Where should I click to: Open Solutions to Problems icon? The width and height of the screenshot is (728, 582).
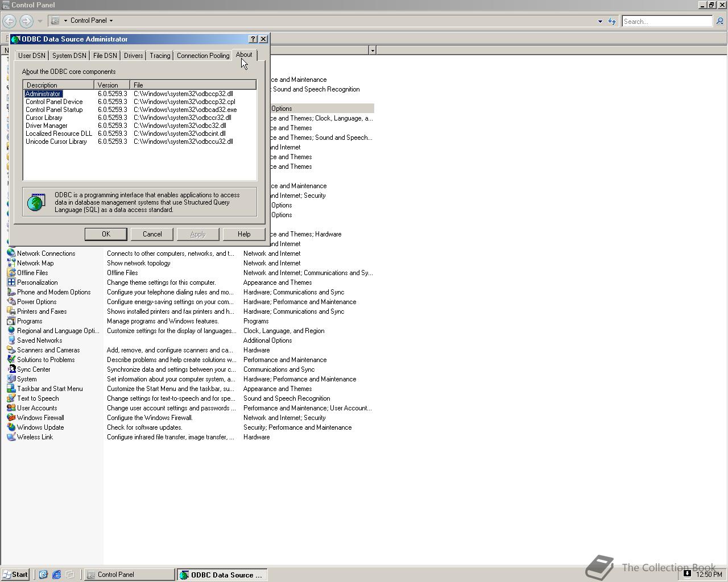click(11, 360)
